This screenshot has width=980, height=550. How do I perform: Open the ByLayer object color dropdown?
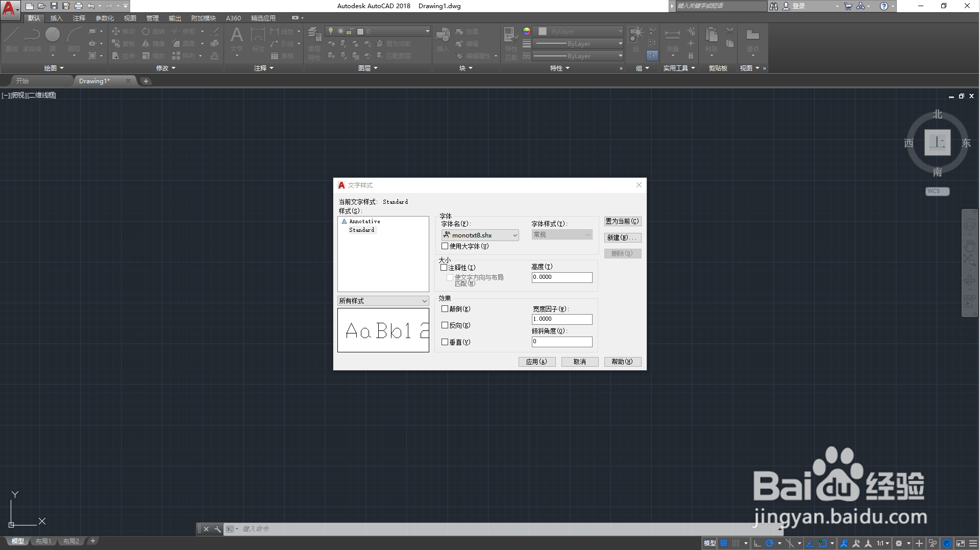tap(578, 32)
